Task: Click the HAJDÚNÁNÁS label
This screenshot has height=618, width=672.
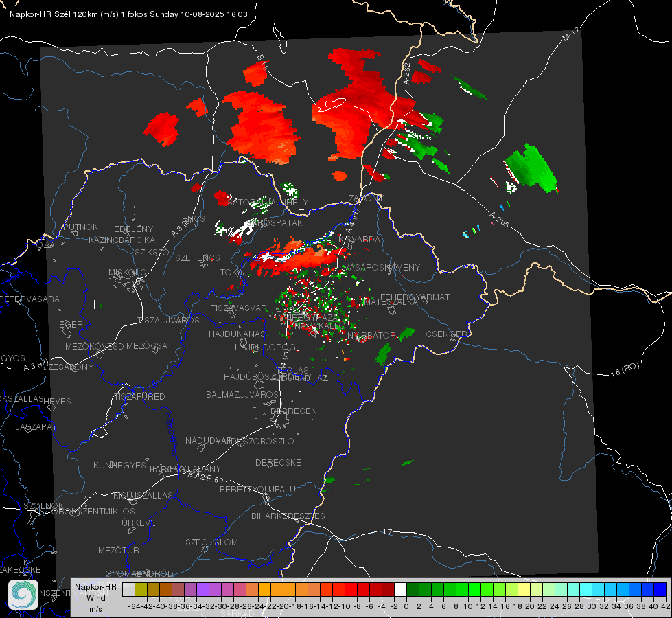Action: coord(237,334)
